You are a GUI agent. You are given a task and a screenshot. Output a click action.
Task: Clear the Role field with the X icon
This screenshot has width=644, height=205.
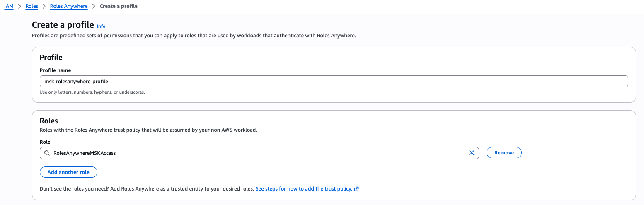coord(471,153)
